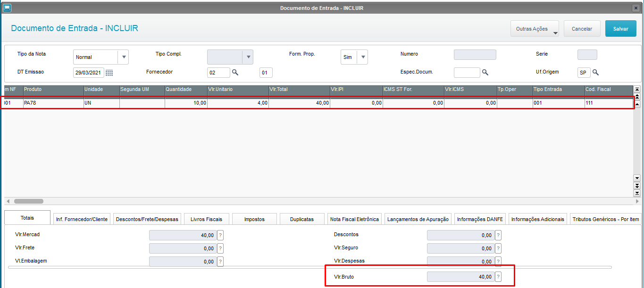Click Vlr.Mercad value field
The height and width of the screenshot is (288, 644).
coord(183,235)
